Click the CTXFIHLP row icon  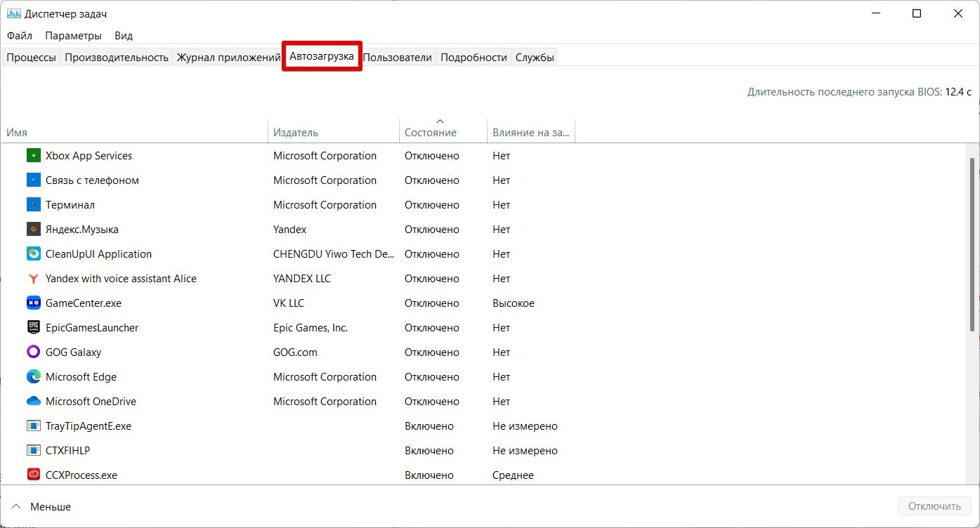point(34,451)
